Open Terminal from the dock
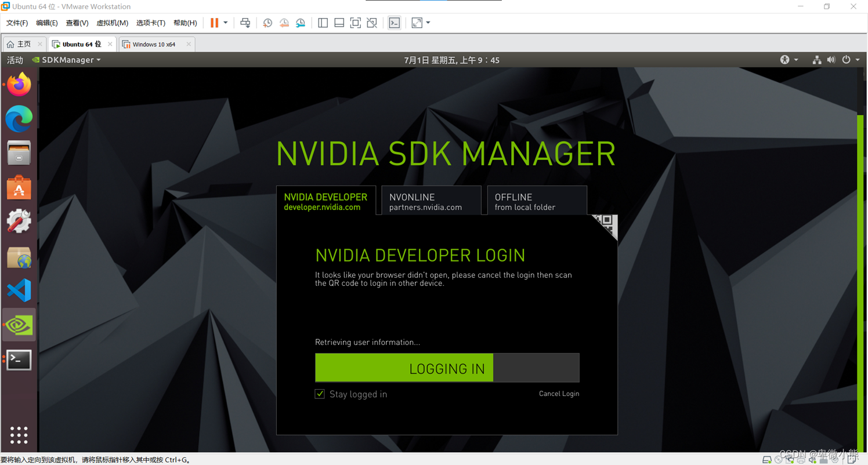The height and width of the screenshot is (465, 868). tap(19, 359)
